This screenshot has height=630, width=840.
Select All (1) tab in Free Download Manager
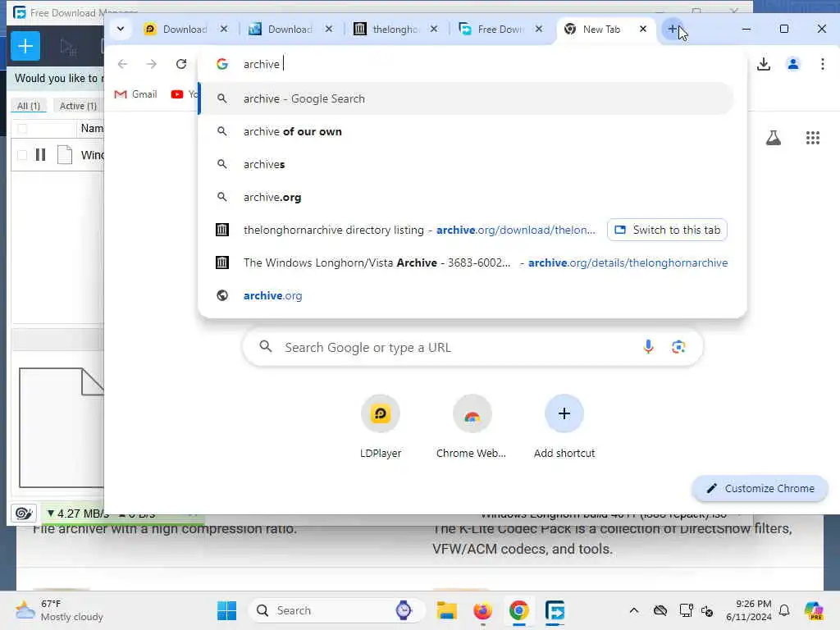coord(29,106)
